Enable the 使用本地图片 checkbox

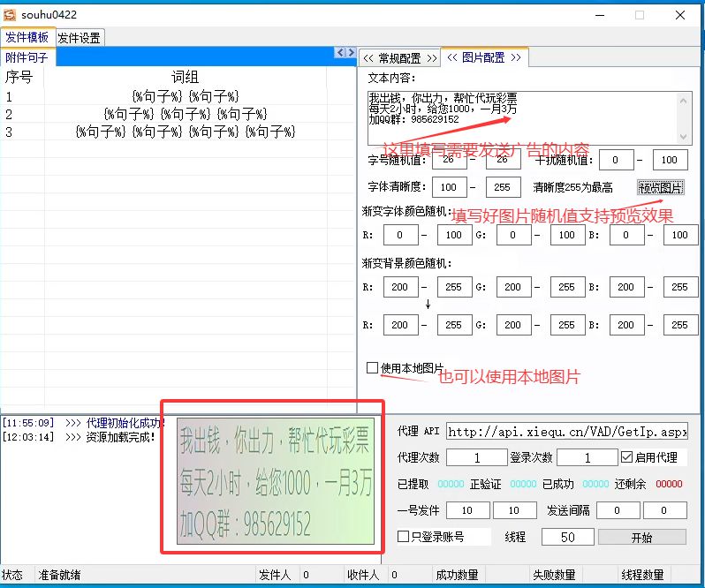373,367
